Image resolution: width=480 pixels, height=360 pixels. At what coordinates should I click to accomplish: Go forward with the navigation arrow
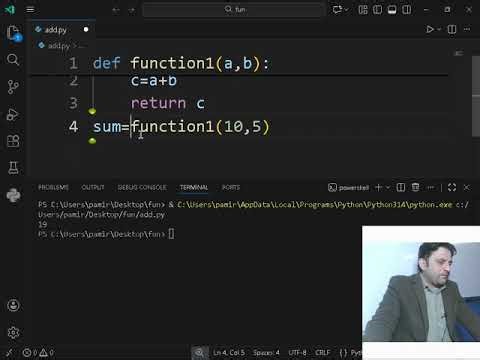coord(132,10)
